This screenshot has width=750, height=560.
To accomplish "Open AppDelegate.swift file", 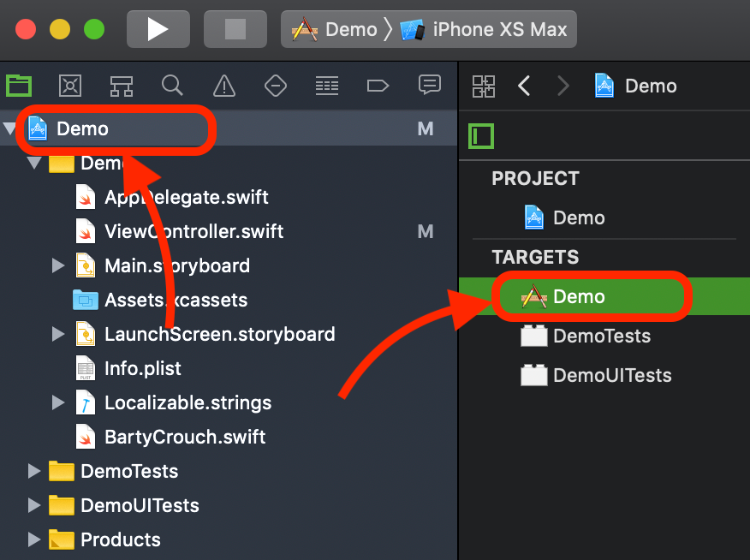I will click(x=186, y=197).
